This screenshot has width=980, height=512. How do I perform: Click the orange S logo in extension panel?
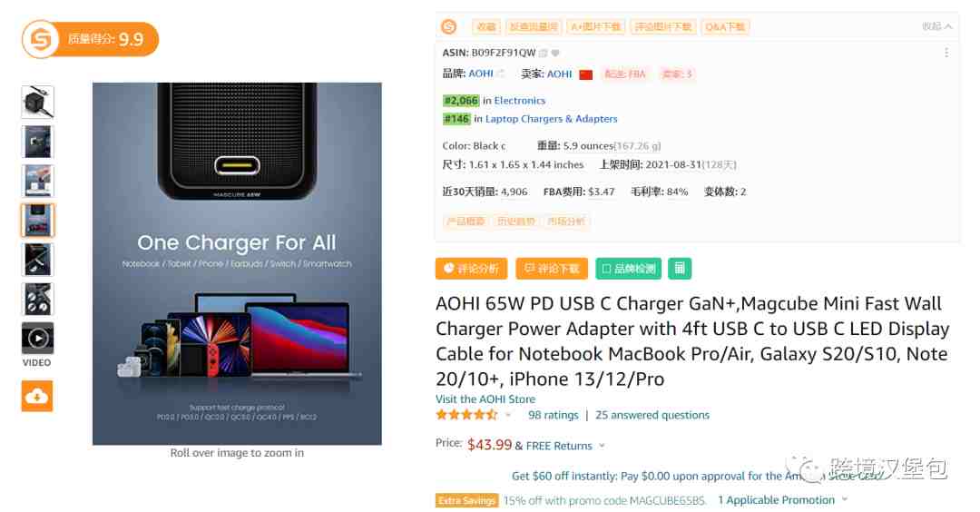point(449,27)
